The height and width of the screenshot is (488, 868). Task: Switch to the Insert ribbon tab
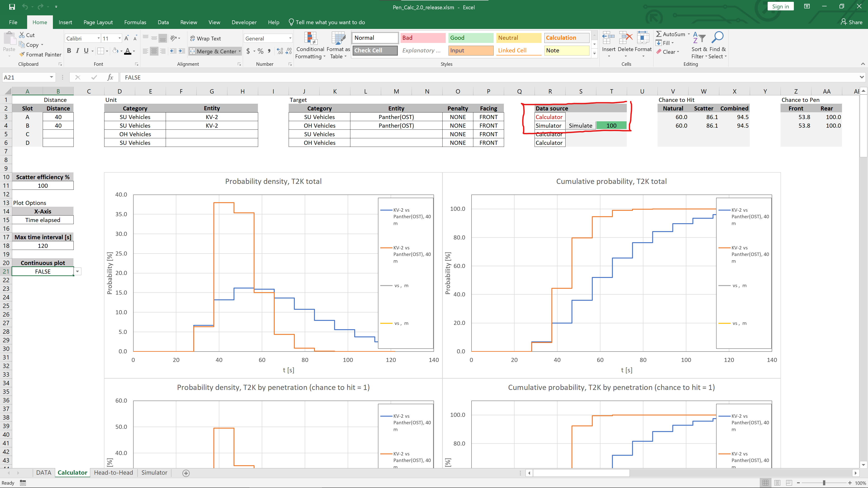(x=65, y=22)
